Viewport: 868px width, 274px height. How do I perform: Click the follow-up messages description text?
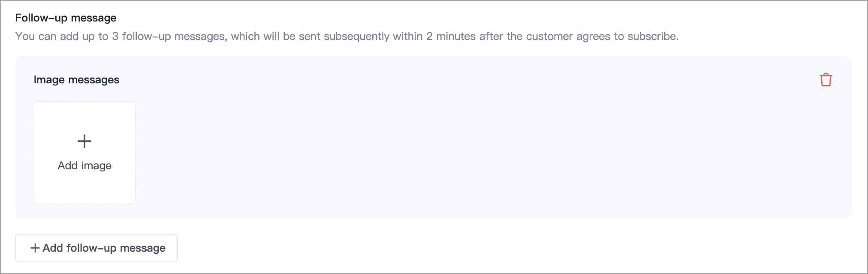click(x=347, y=37)
